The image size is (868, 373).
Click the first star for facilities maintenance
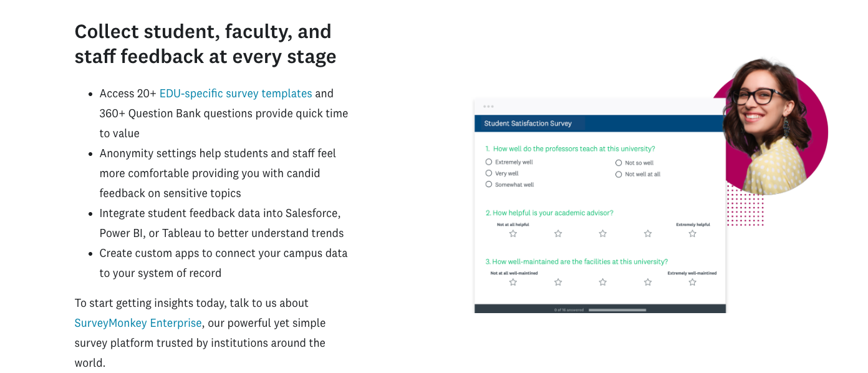(513, 283)
